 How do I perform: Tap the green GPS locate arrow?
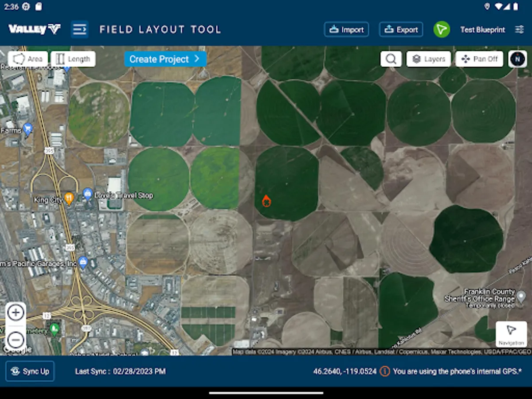(x=442, y=29)
